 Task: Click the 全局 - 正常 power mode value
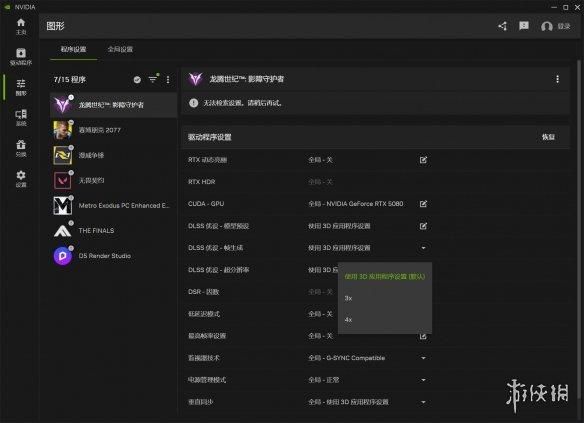coord(324,380)
